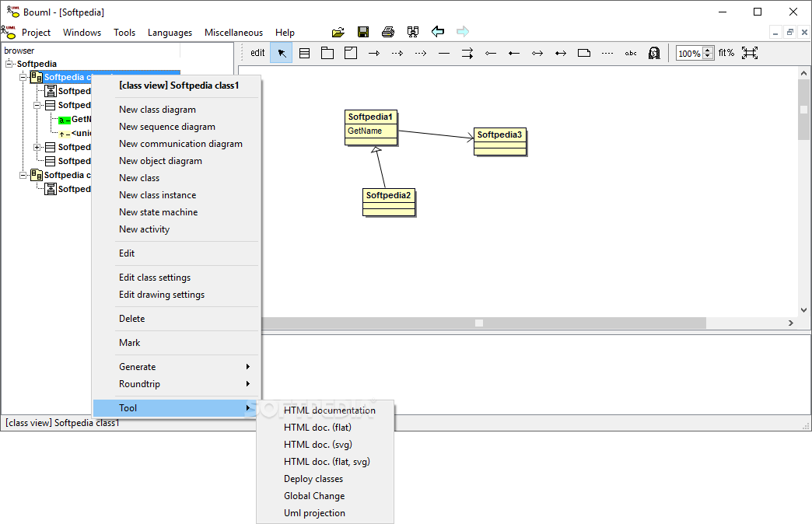Click the diagram vertical scrollbar down arrow

[803, 310]
